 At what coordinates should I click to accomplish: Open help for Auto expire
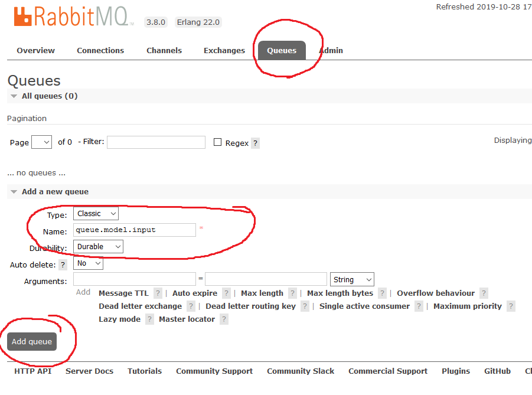[226, 293]
